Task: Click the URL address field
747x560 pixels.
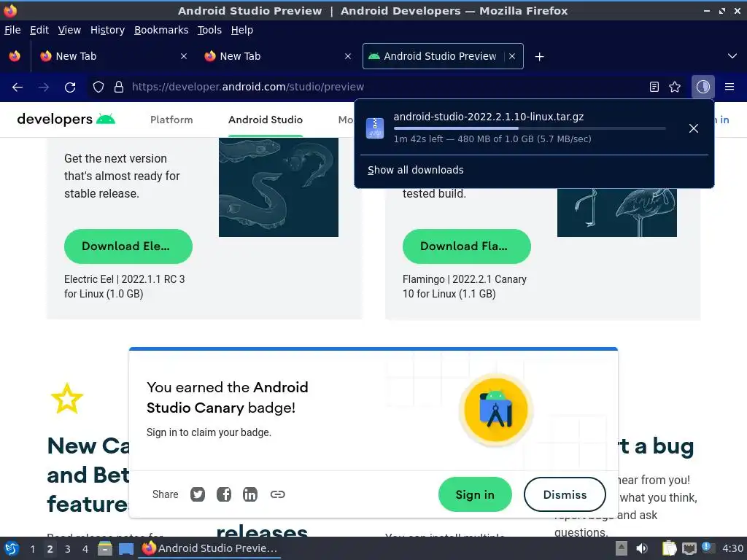Action: click(385, 87)
